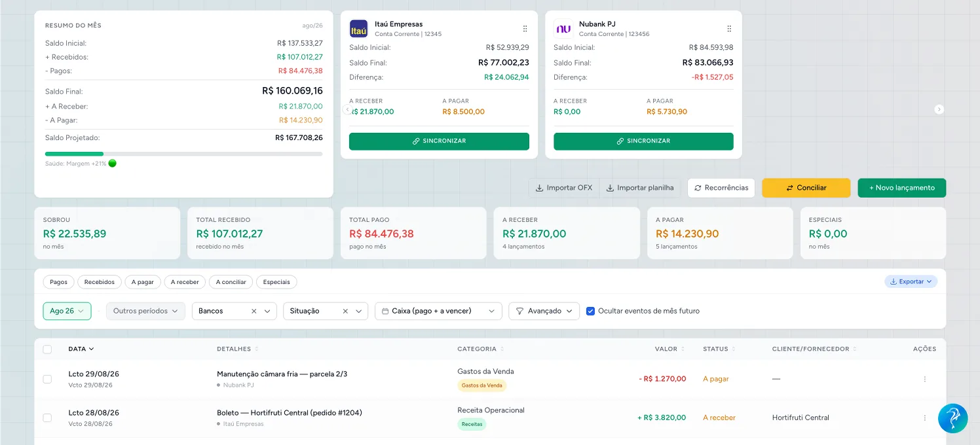Sort table by Cliente/Fornecedor column
This screenshot has width=980, height=445.
point(814,349)
